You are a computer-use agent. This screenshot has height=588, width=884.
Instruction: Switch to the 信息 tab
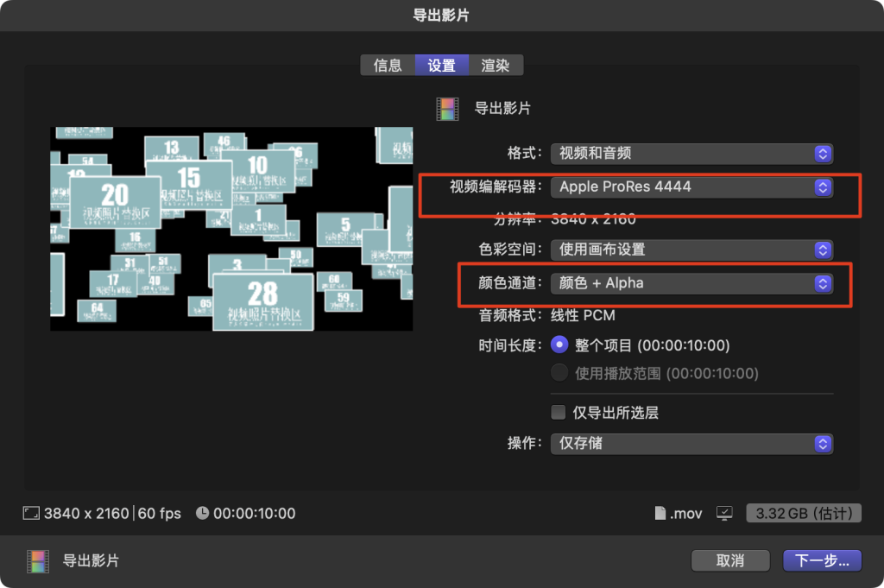tap(388, 66)
